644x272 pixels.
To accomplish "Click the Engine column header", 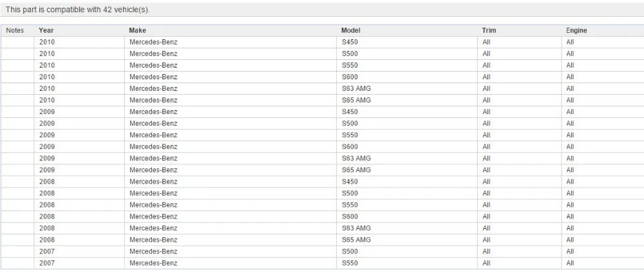I will [x=603, y=30].
